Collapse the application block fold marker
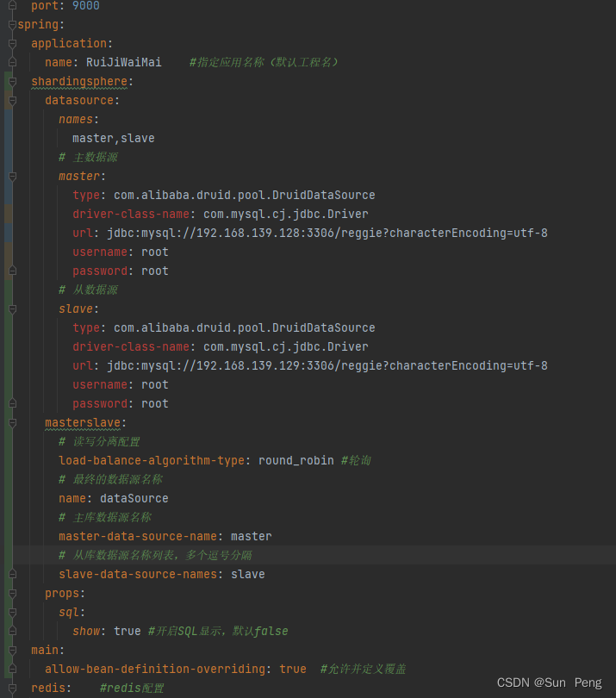 pos(12,44)
